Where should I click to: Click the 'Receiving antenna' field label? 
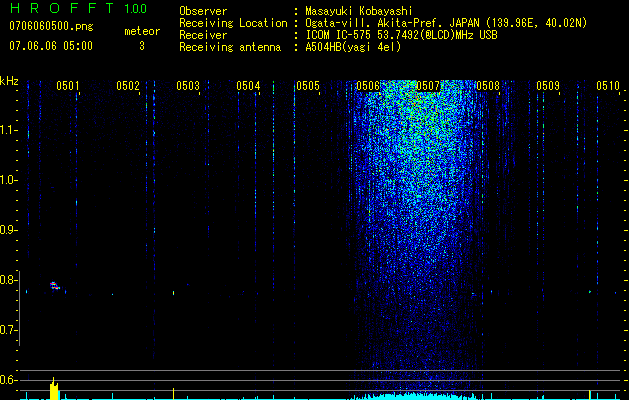point(230,47)
